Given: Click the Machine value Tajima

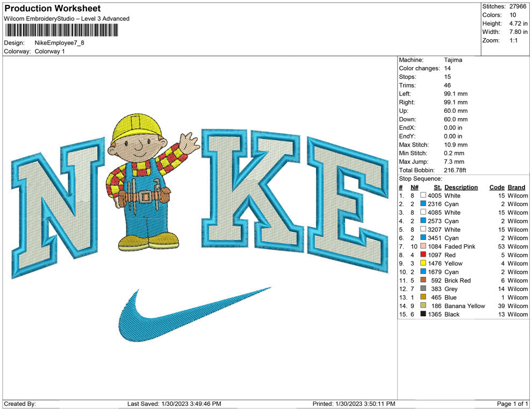Looking at the screenshot, I should point(453,60).
